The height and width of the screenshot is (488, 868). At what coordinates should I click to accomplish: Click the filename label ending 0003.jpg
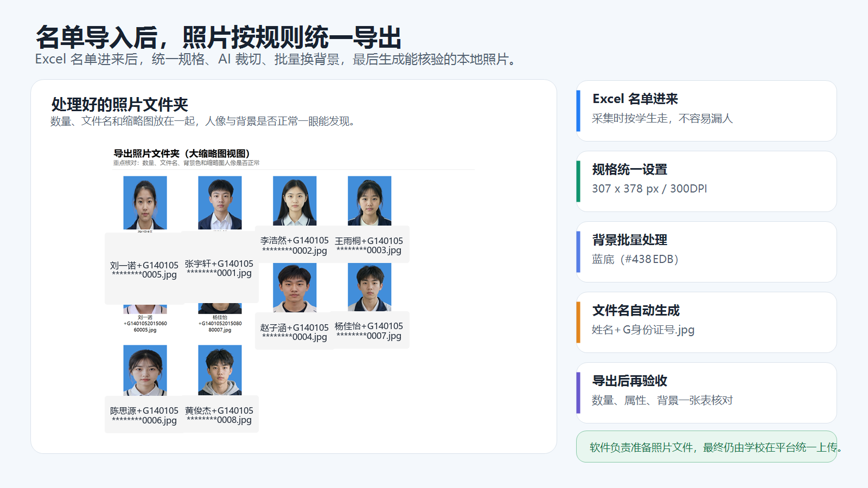(369, 245)
